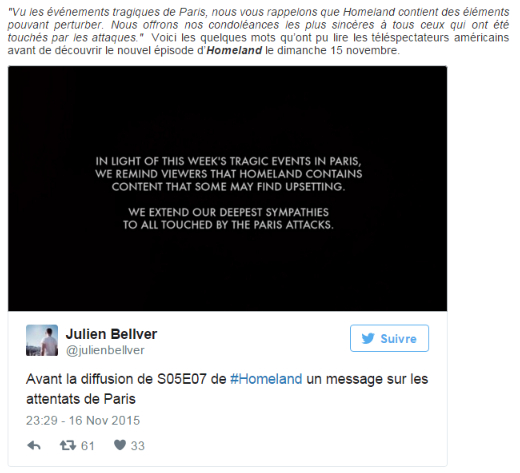Click the retweet count 61
This screenshot has width=520, height=473.
[88, 446]
